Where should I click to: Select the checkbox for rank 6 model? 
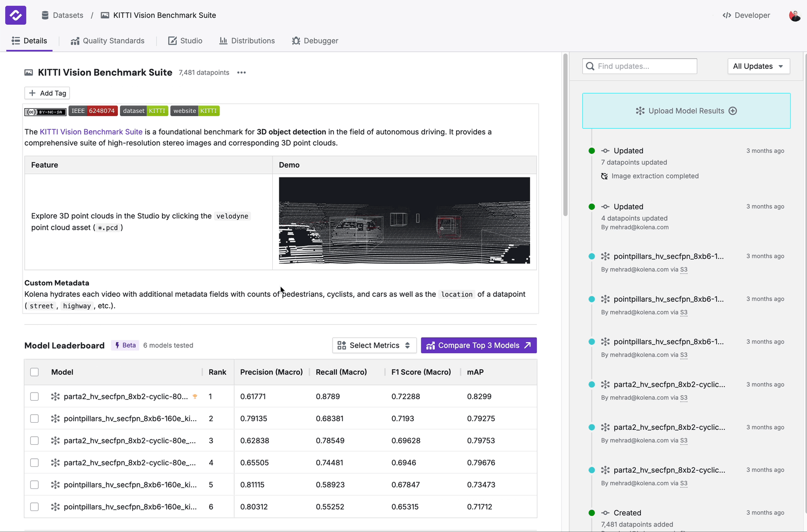[x=34, y=507]
